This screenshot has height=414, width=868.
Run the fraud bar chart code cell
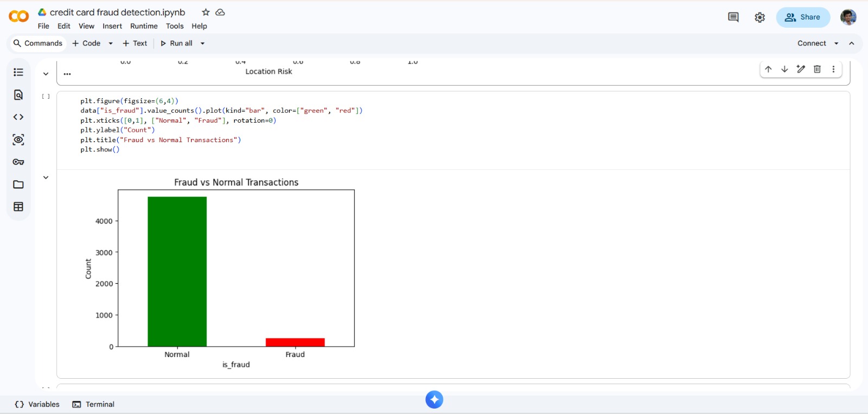pos(46,97)
